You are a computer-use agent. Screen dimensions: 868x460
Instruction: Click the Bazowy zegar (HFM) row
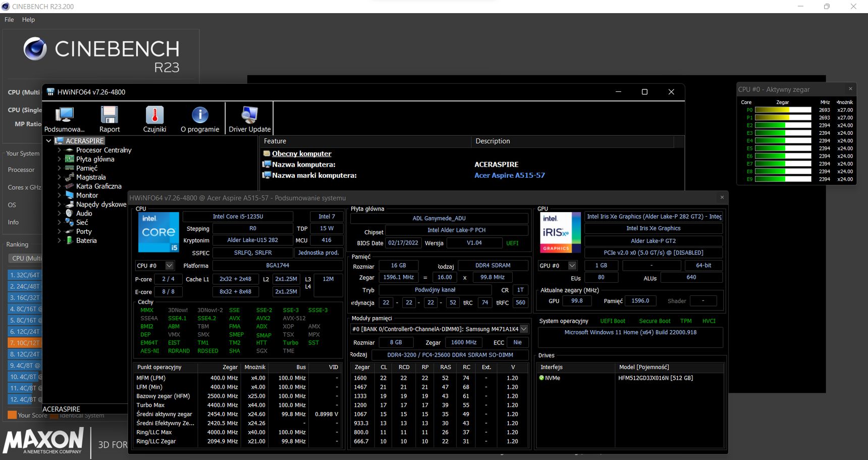pos(237,396)
